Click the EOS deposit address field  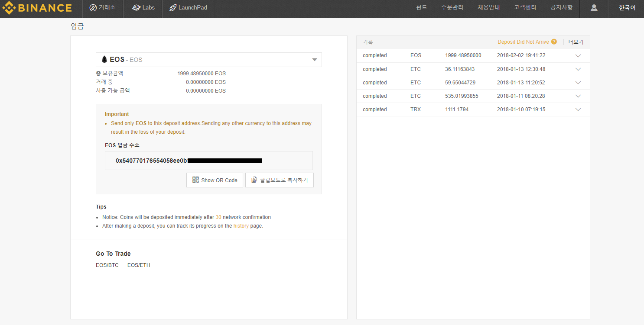click(x=209, y=161)
